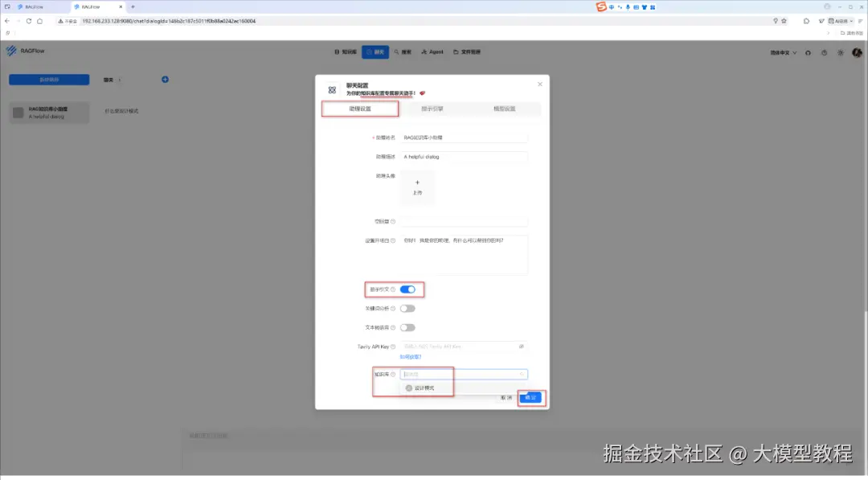Open the 简体中文 language dropdown
This screenshot has width=868, height=480.
click(x=784, y=52)
